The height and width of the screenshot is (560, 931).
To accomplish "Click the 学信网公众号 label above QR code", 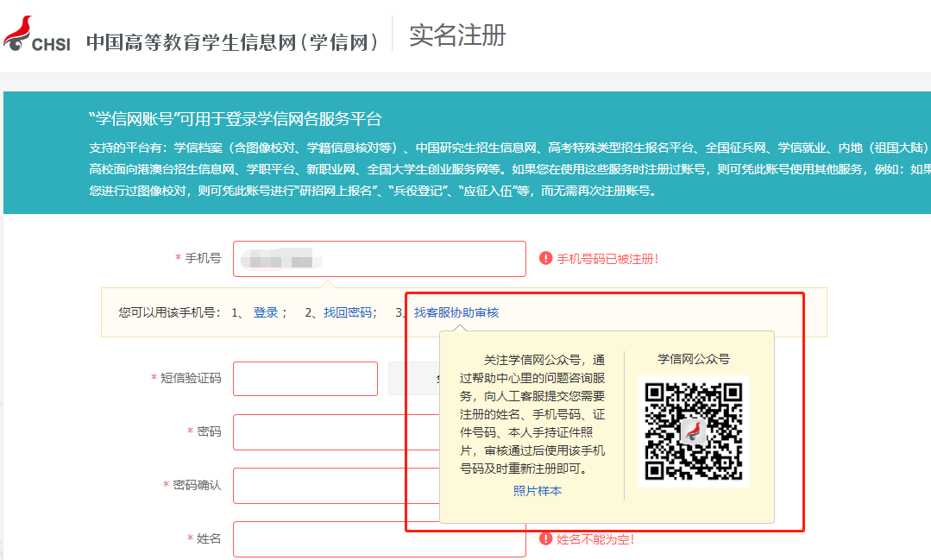I will [x=693, y=359].
